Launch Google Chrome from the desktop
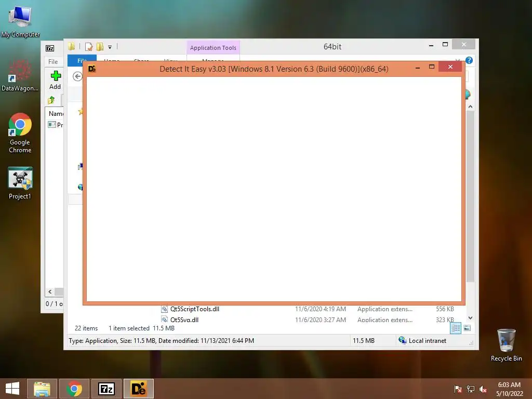Viewport: 532px width, 399px height. click(20, 133)
